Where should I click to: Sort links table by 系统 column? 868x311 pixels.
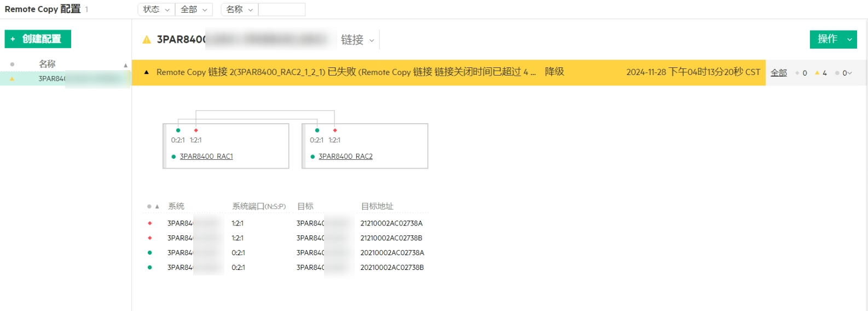pos(176,206)
